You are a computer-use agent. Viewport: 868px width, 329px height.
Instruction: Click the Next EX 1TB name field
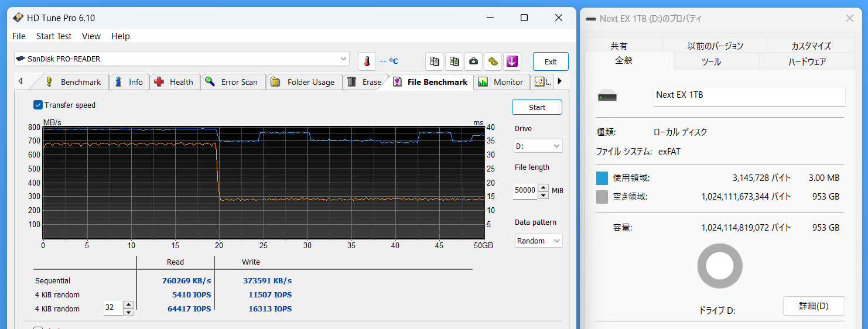pos(749,95)
